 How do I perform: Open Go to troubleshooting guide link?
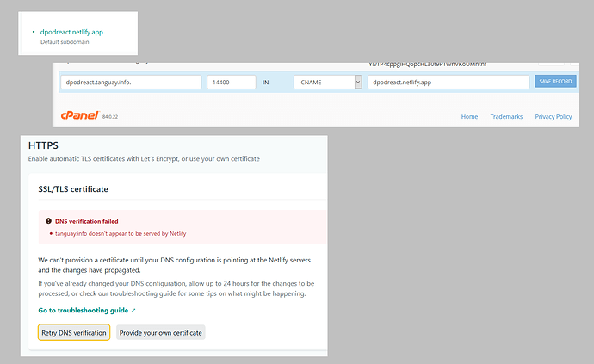[x=84, y=310]
